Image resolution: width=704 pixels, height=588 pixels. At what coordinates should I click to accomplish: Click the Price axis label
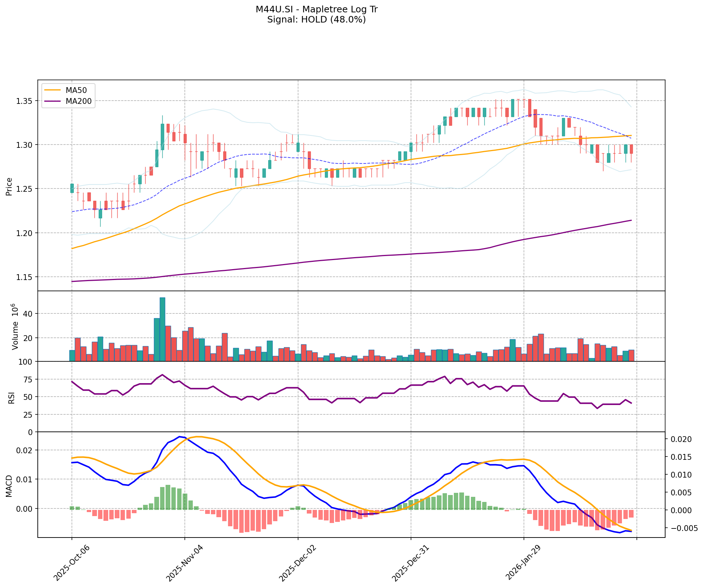tap(9, 187)
